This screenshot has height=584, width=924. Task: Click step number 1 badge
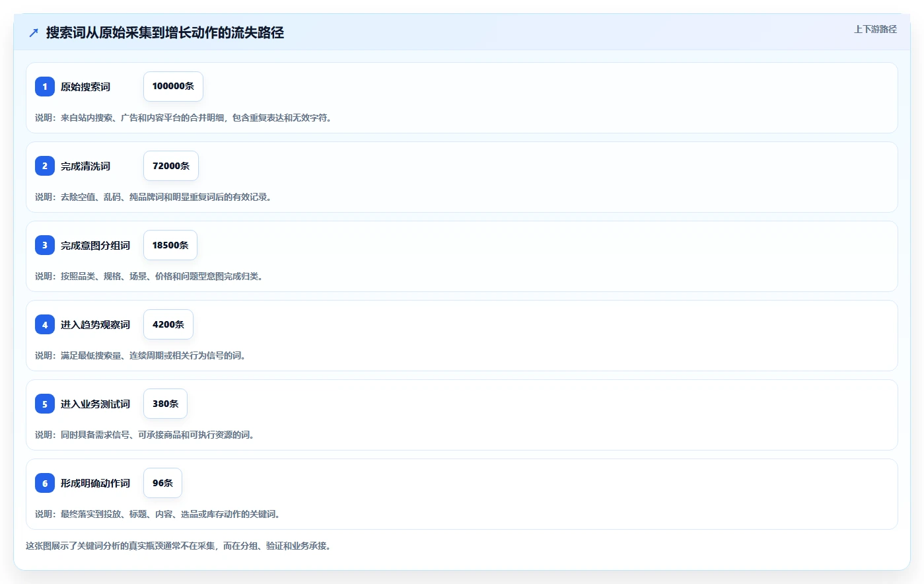pos(45,87)
